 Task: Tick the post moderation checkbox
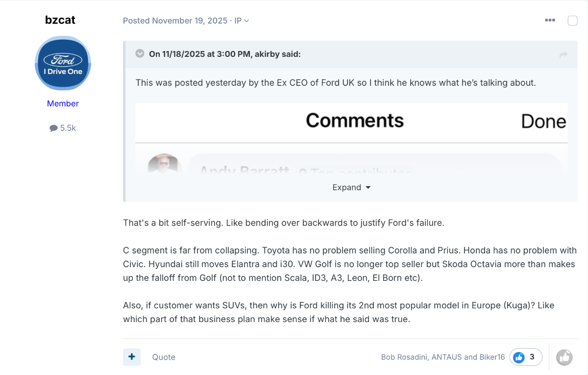[572, 21]
